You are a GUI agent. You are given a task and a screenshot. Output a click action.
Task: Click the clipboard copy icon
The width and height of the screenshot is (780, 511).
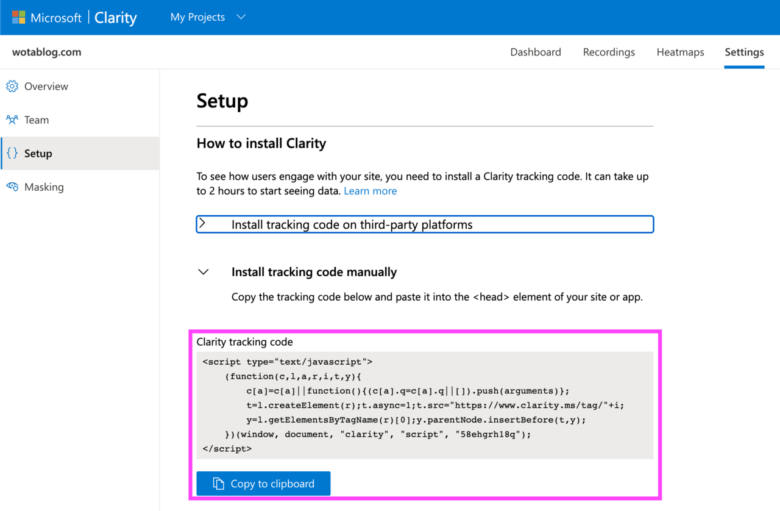[x=218, y=483]
